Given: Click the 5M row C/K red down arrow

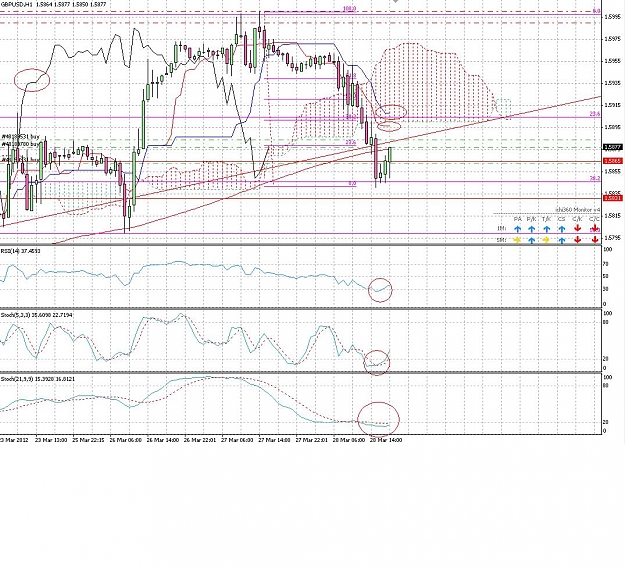Looking at the screenshot, I should click(x=578, y=240).
